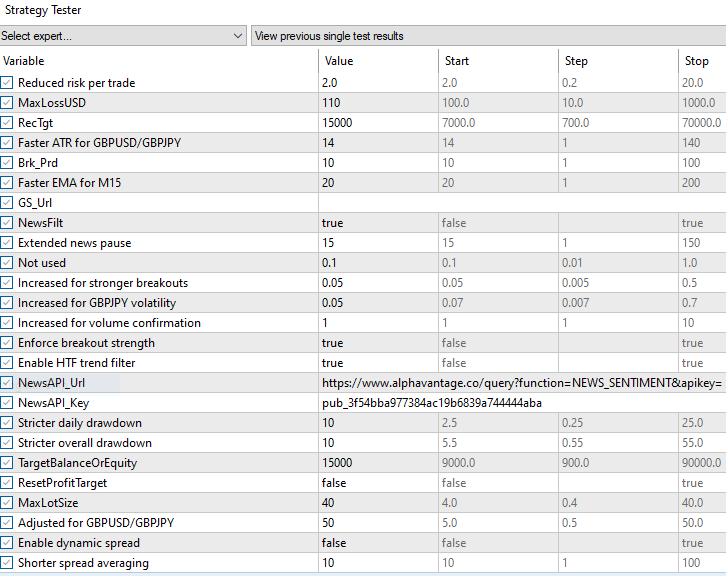Uncheck the ResetProfitTarget checkbox
The image size is (726, 576).
(x=8, y=483)
